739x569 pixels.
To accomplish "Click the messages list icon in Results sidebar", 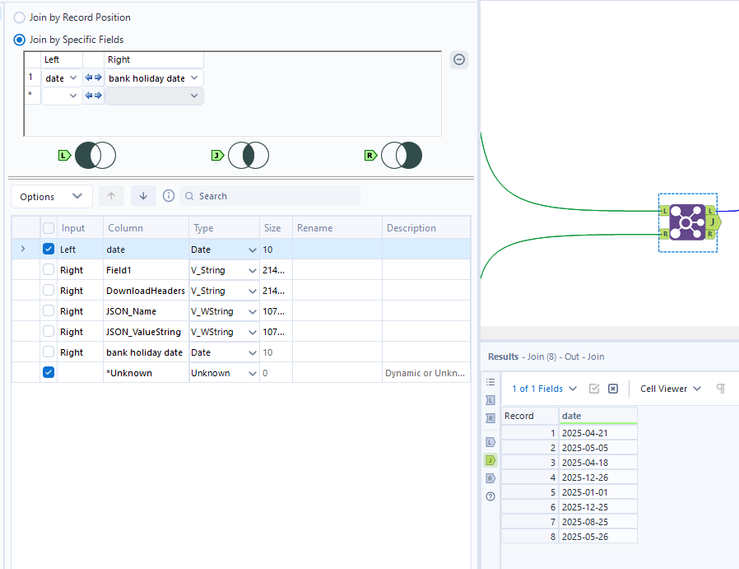I will click(490, 382).
